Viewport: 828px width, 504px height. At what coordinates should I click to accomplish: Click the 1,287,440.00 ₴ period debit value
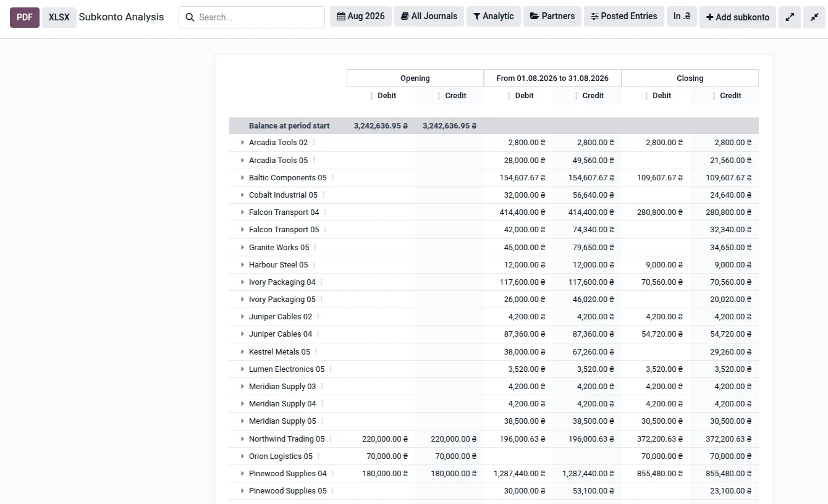tap(520, 474)
